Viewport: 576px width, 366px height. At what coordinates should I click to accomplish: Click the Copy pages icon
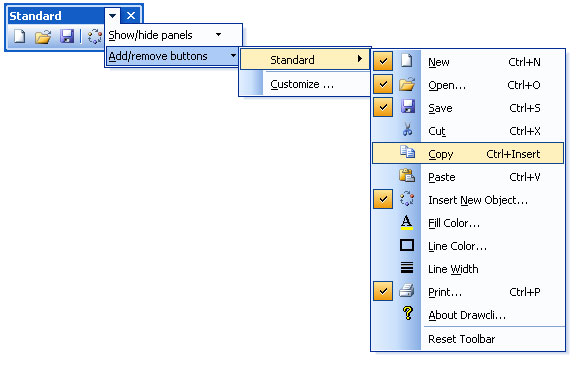pos(407,152)
